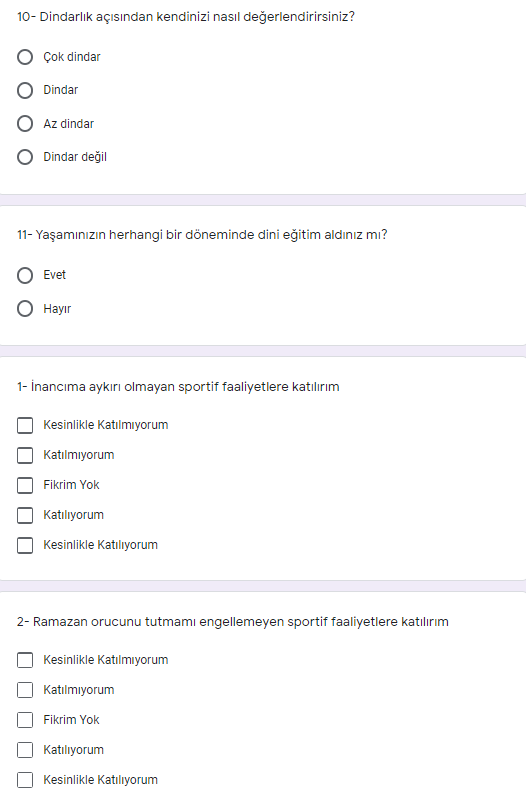Choose 'Dindar' for question 10
This screenshot has width=526, height=805.
pyautogui.click(x=25, y=90)
